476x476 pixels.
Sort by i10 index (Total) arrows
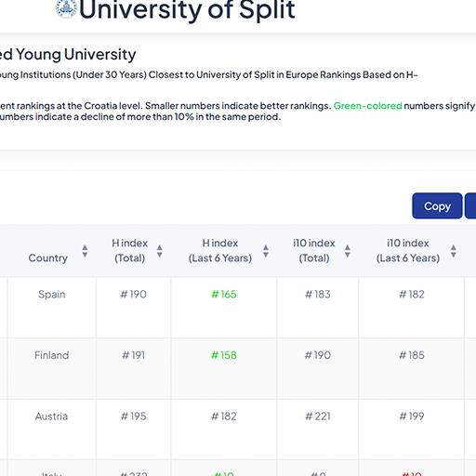coord(348,251)
